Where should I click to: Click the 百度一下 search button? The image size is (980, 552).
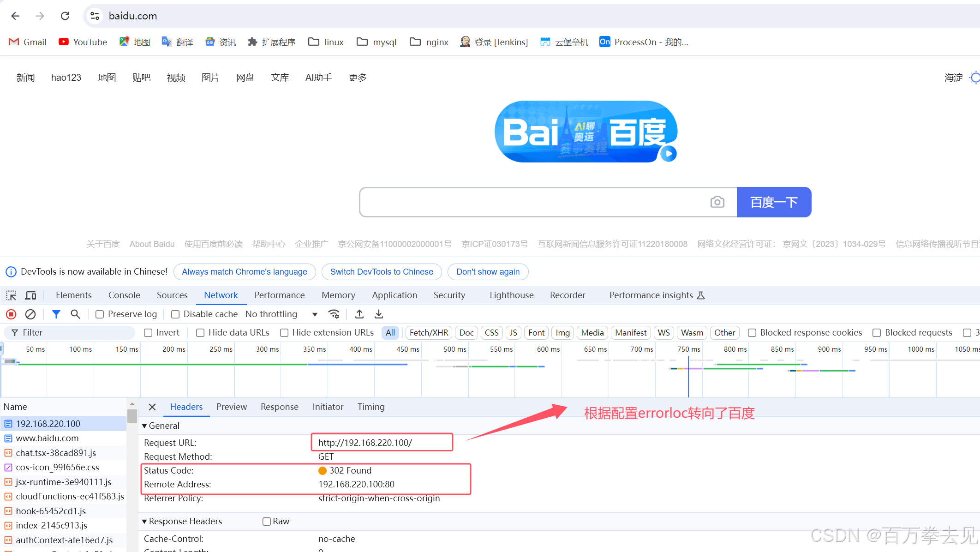774,202
